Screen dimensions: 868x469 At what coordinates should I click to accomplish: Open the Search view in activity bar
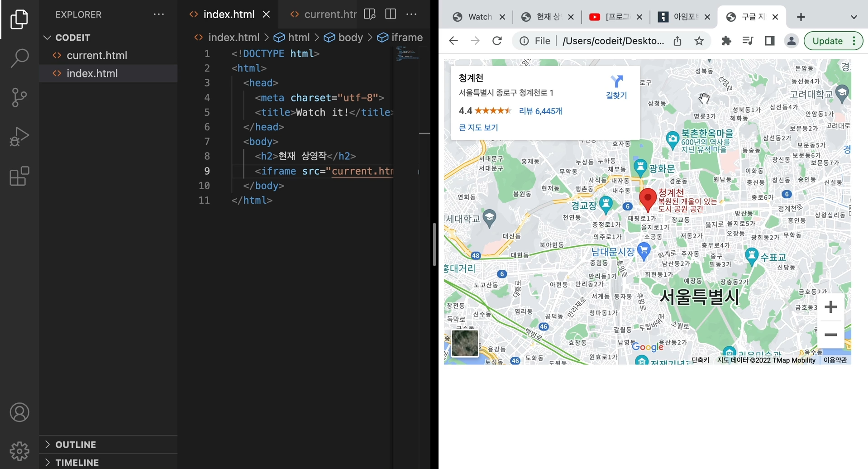tap(19, 58)
